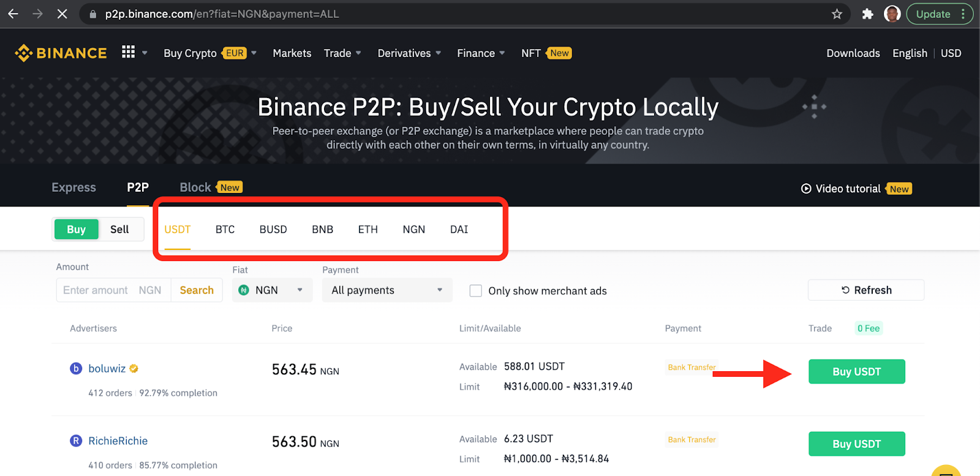The height and width of the screenshot is (476, 980).
Task: Select the USDT coin tab
Action: pyautogui.click(x=177, y=229)
